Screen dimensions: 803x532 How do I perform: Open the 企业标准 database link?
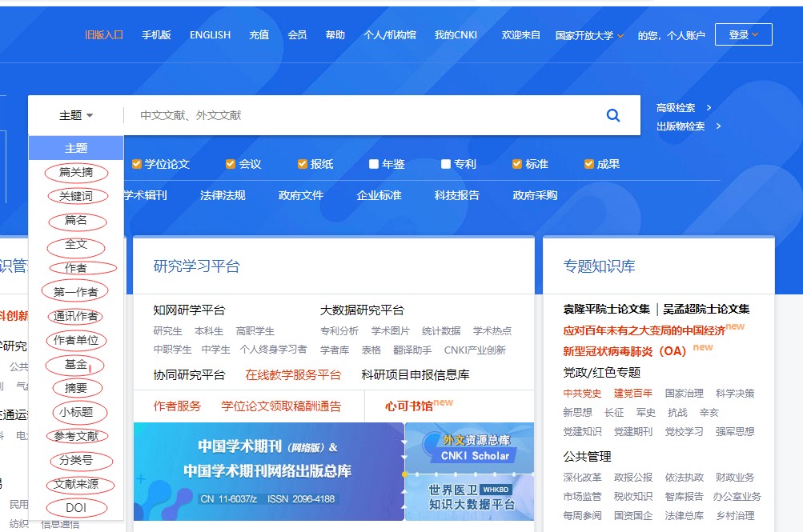pyautogui.click(x=379, y=195)
